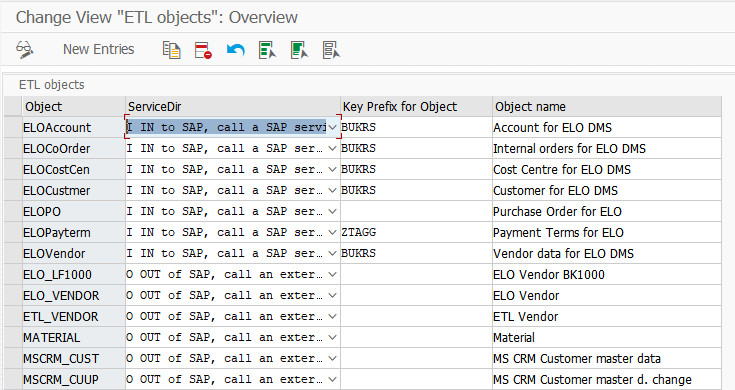Click the ELOCoOrder object cell
This screenshot has width=735, height=390.
pyautogui.click(x=74, y=149)
